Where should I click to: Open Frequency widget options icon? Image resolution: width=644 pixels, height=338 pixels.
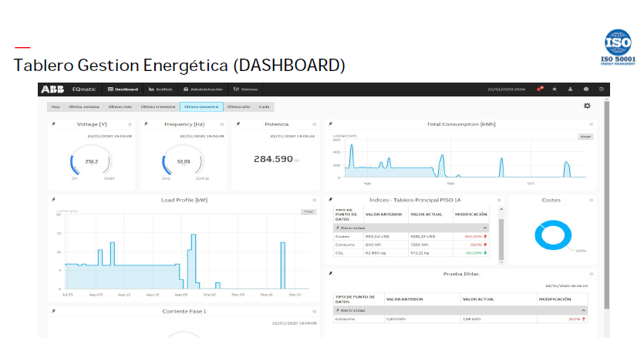222,124
